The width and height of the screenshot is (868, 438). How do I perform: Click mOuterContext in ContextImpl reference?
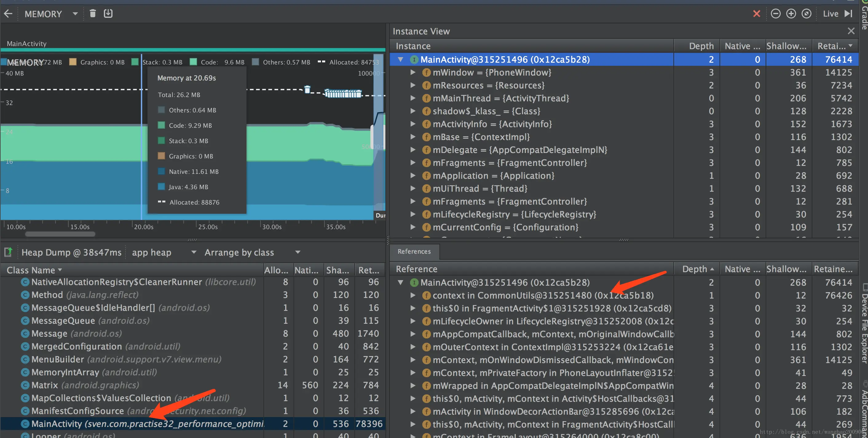tap(624, 347)
